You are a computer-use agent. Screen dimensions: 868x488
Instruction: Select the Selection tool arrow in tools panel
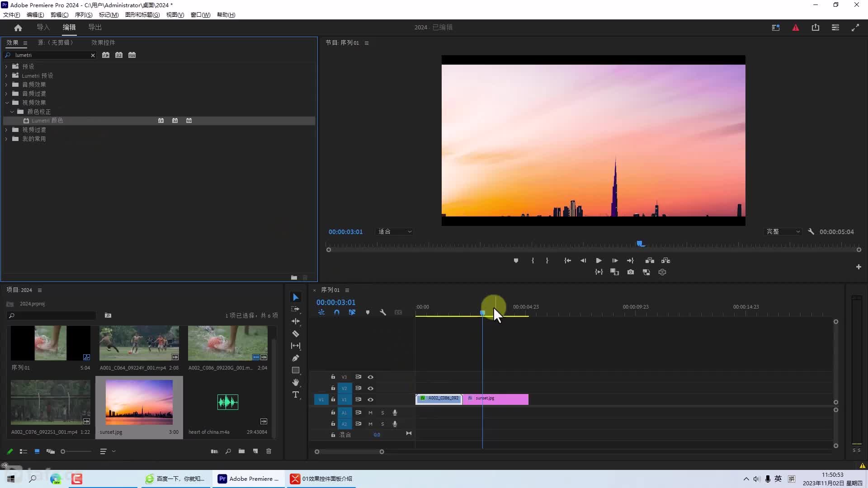296,297
